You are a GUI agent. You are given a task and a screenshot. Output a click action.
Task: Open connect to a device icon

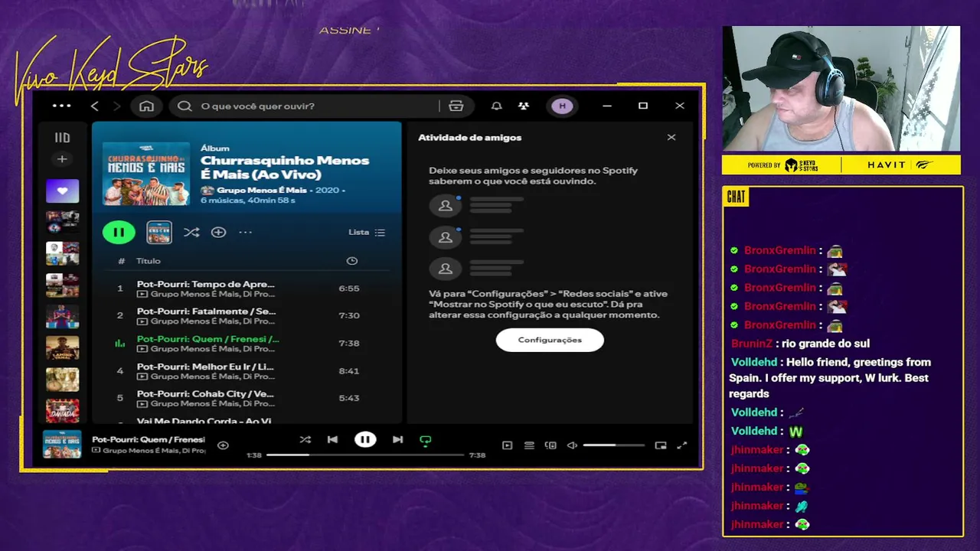[x=550, y=445]
